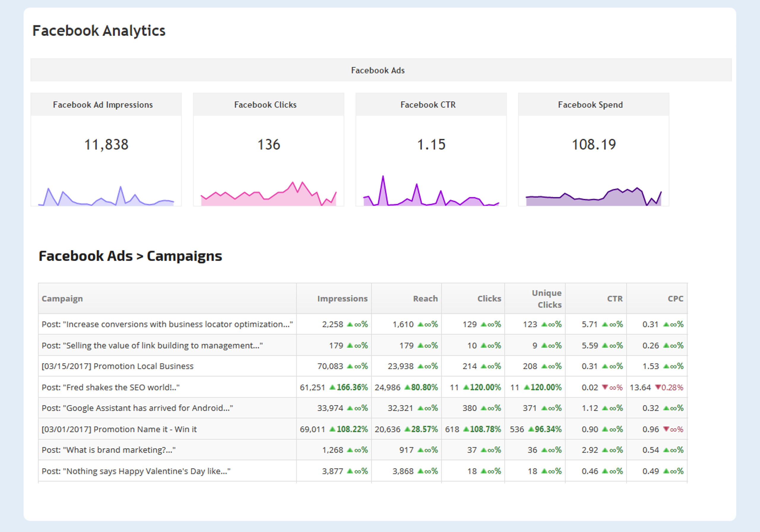
Task: Click red down arrow in Fred shakes CTR cell
Action: point(605,387)
